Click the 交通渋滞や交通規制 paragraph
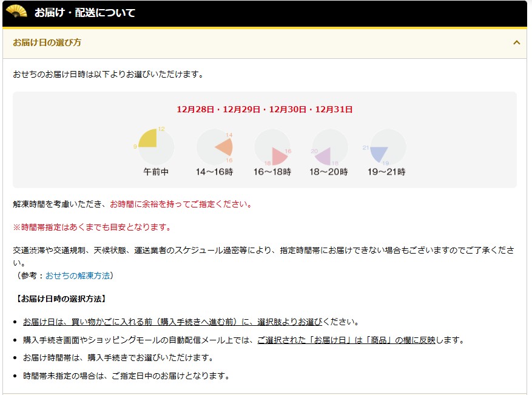The height and width of the screenshot is (395, 532). click(x=264, y=256)
